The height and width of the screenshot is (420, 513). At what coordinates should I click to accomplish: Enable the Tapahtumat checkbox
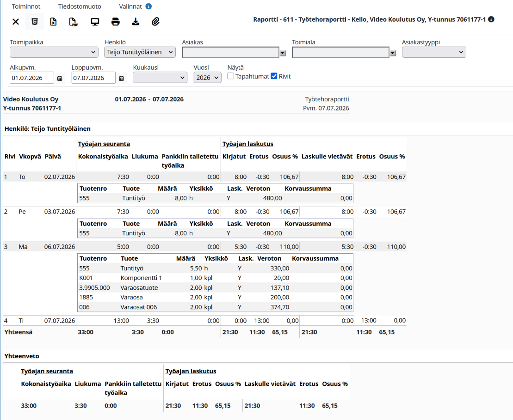coord(230,76)
